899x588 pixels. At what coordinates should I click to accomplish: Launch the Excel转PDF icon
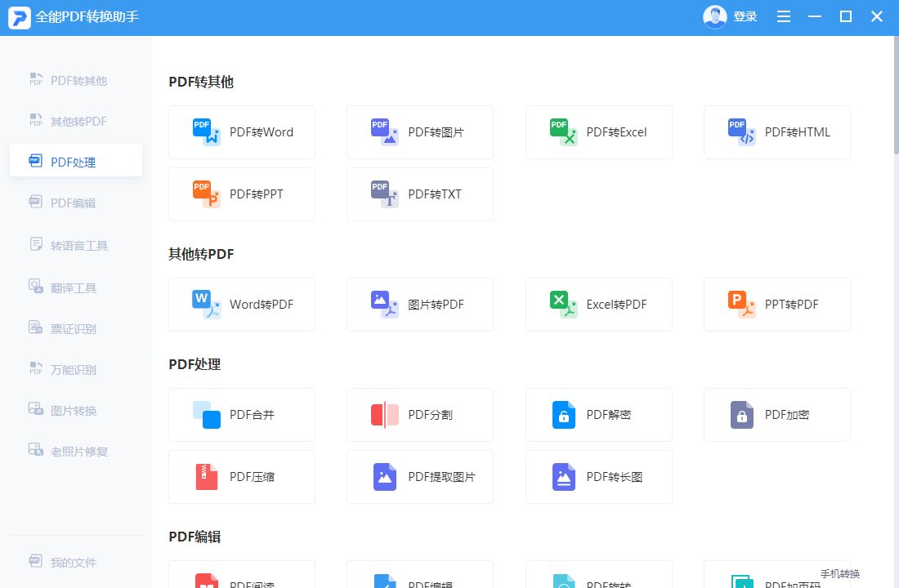(564, 305)
